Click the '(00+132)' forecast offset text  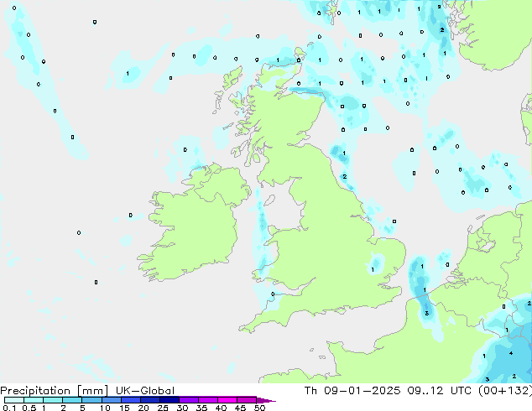(505, 391)
